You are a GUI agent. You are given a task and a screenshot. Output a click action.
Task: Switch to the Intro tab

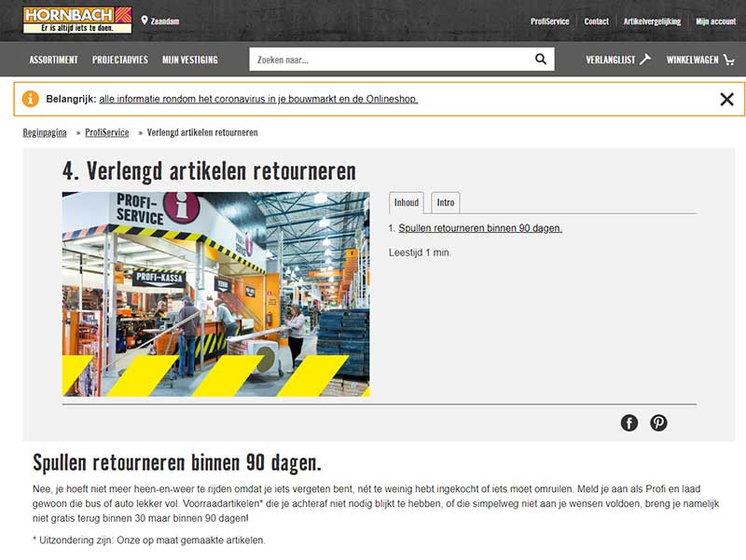click(x=443, y=202)
